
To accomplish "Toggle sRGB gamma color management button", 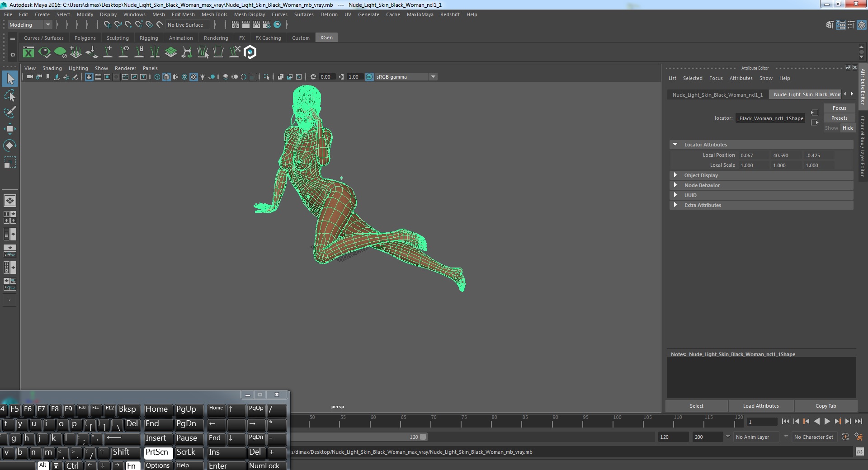I will 369,77.
